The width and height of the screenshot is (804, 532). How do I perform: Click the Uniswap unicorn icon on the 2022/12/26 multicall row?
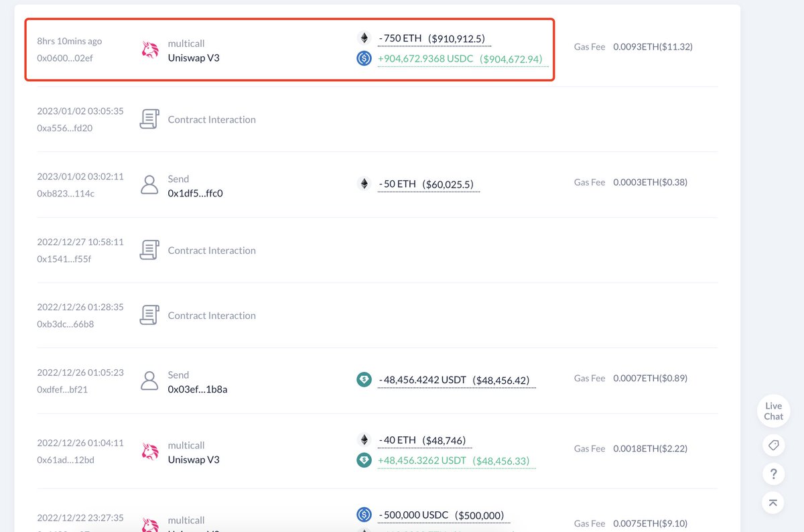[x=150, y=452]
